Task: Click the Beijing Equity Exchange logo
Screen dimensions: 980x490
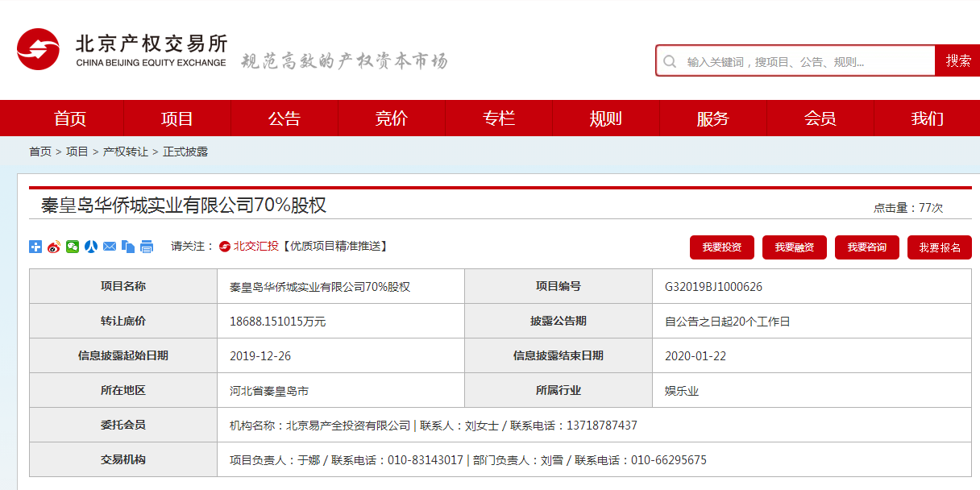Action: tap(122, 49)
